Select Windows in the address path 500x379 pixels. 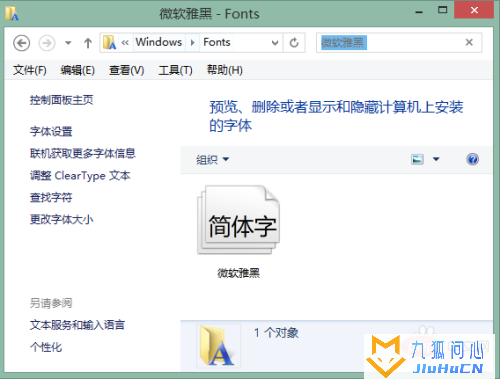[x=159, y=42]
